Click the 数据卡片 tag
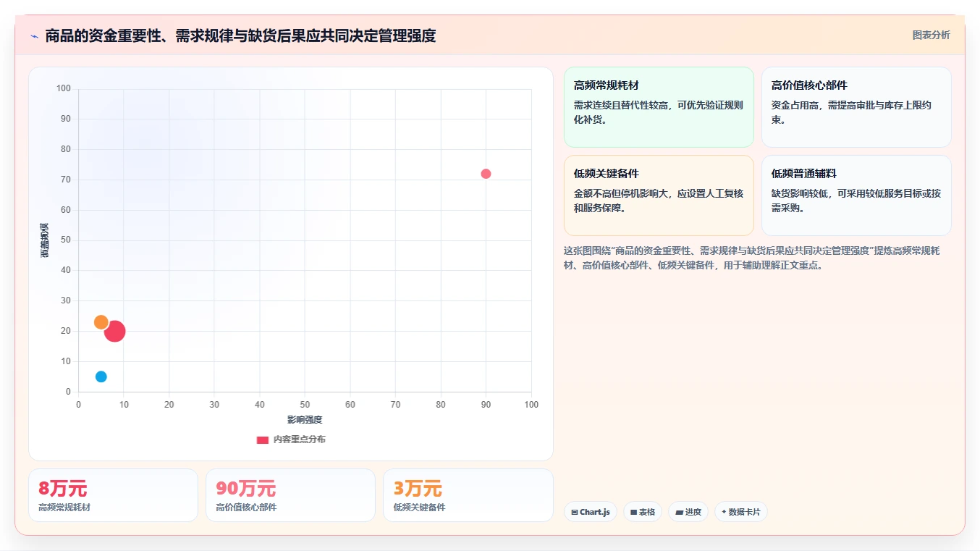Image resolution: width=980 pixels, height=551 pixels. pos(740,512)
